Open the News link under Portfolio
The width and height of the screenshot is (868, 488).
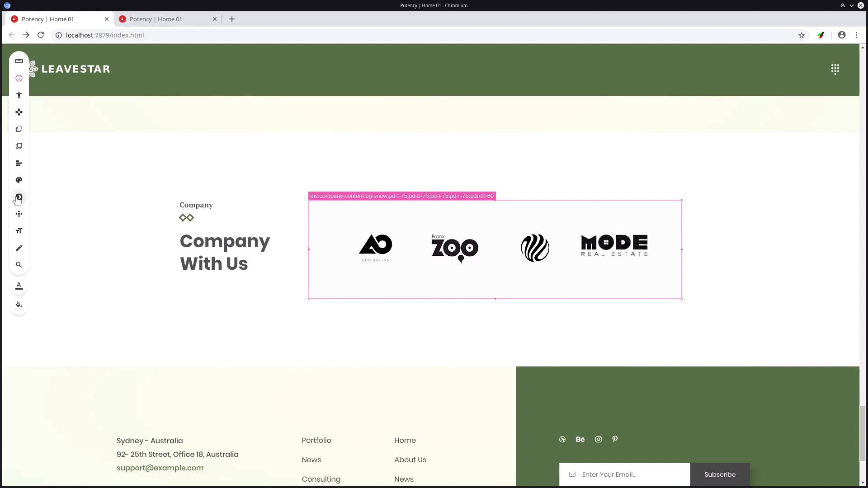coord(311,460)
